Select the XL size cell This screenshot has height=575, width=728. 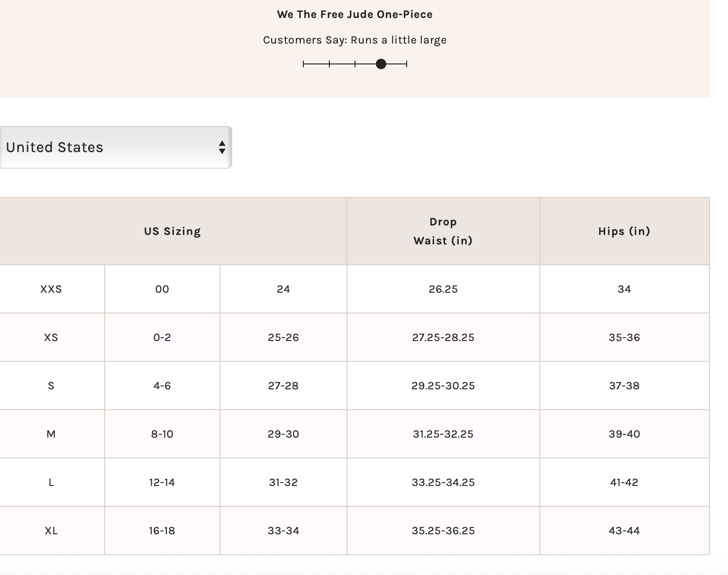pos(52,530)
